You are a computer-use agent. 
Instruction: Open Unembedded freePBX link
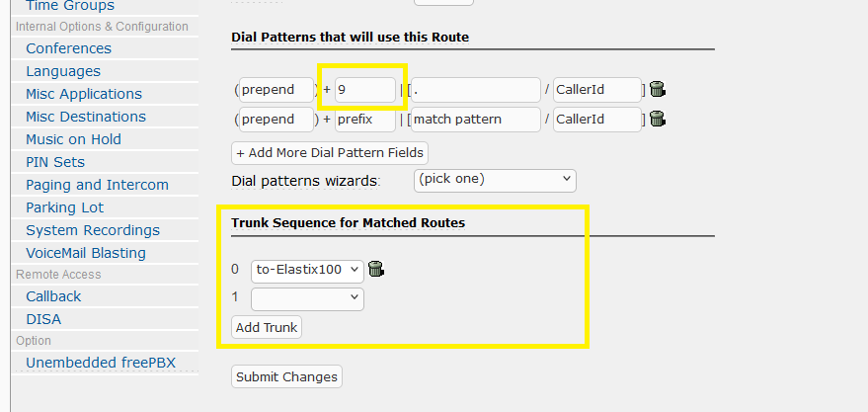(101, 362)
